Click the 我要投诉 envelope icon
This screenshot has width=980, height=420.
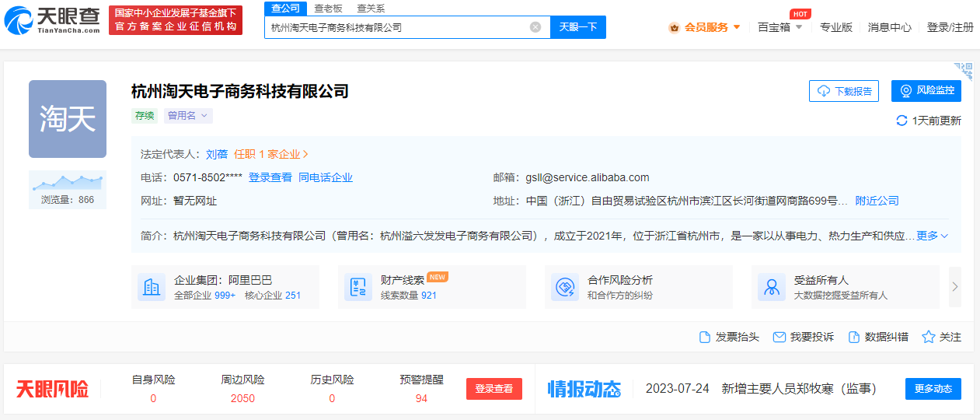coord(779,337)
